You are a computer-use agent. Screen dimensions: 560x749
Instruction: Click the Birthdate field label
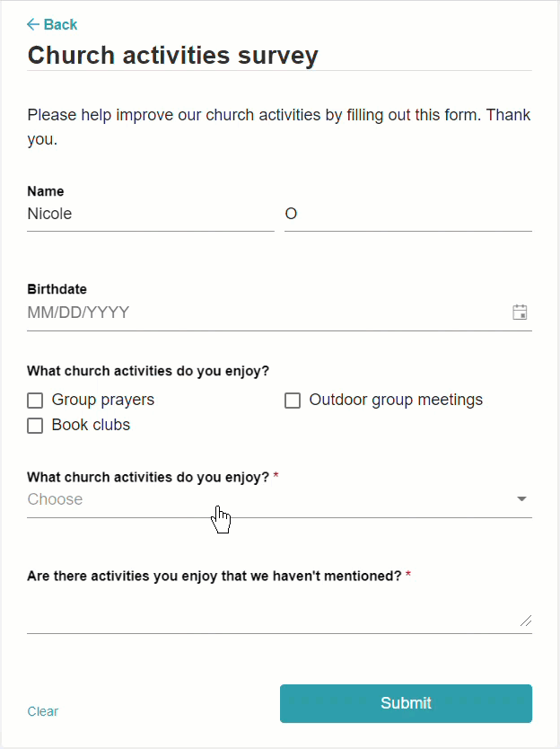tap(57, 289)
